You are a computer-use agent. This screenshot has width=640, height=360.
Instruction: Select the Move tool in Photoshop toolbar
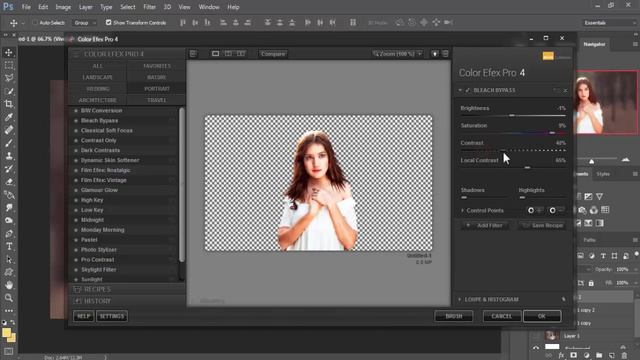click(x=9, y=53)
